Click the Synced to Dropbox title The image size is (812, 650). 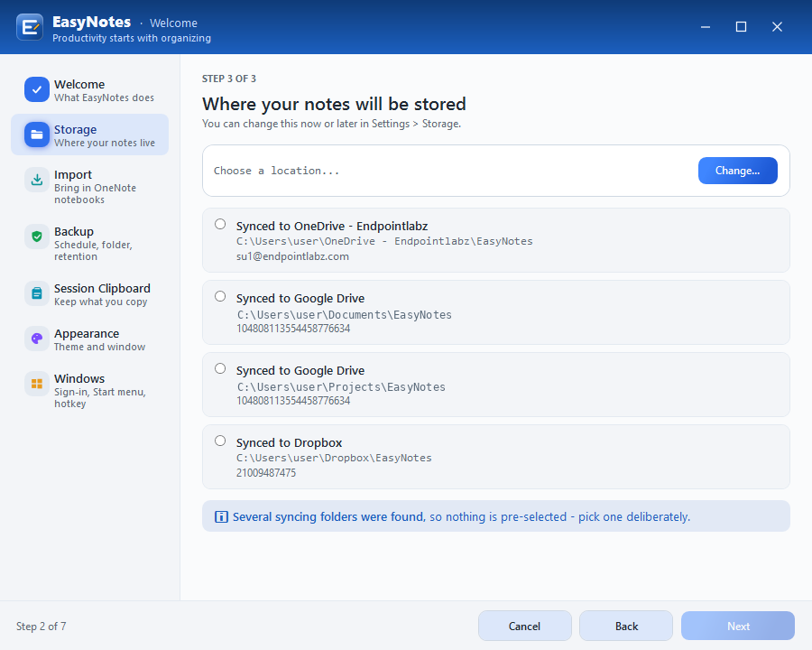point(289,442)
